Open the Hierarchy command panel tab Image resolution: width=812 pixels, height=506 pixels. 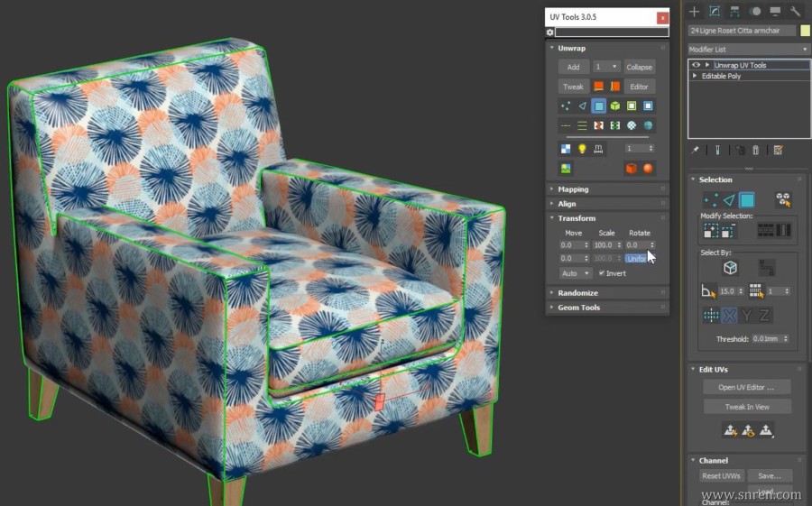[734, 12]
